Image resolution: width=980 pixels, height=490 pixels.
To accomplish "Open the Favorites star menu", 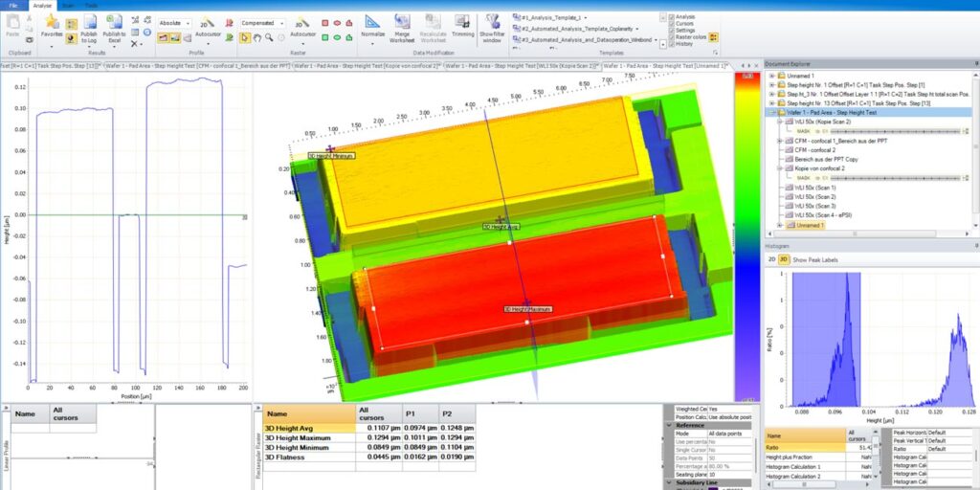I will 52,22.
